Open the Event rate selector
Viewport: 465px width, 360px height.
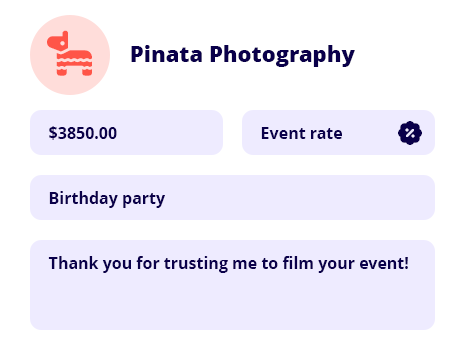coord(338,132)
